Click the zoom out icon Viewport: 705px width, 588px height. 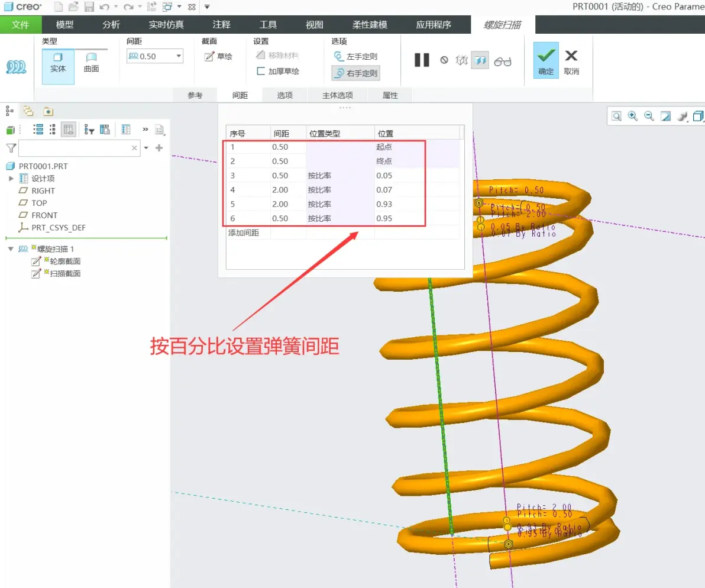649,117
